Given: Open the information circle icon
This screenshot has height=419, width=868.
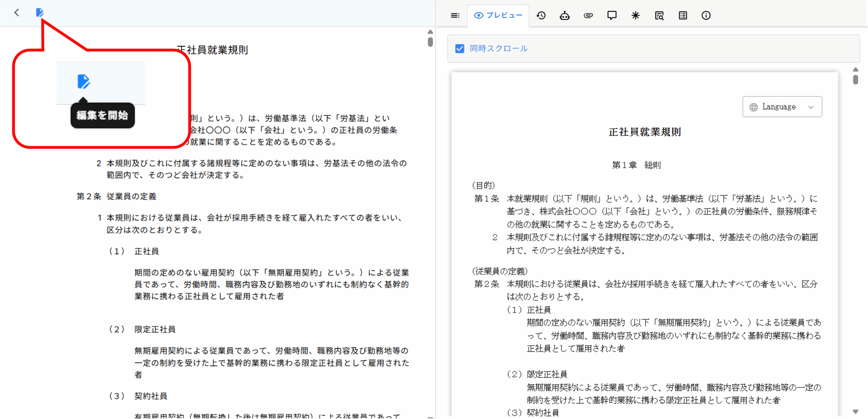Looking at the screenshot, I should pos(706,15).
